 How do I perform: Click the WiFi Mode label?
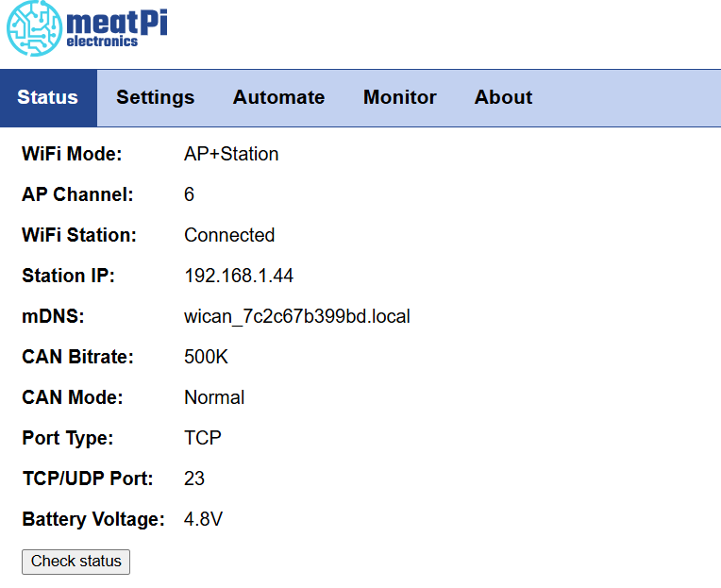click(x=72, y=154)
